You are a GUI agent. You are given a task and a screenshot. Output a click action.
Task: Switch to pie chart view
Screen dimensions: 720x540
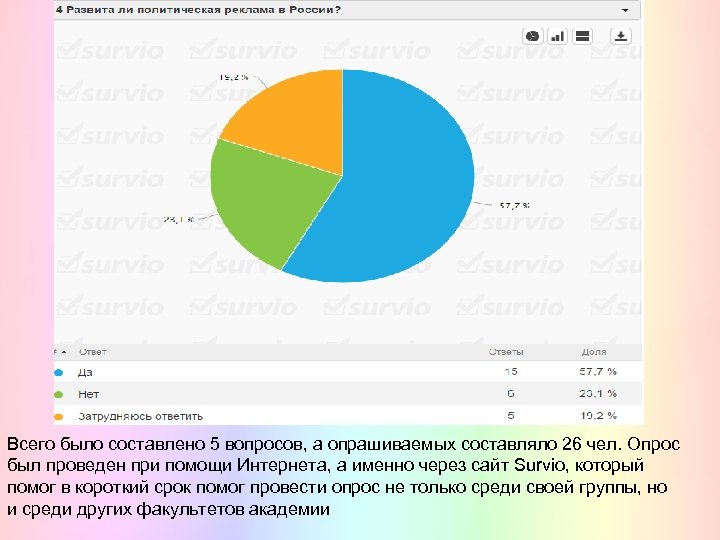click(x=533, y=36)
